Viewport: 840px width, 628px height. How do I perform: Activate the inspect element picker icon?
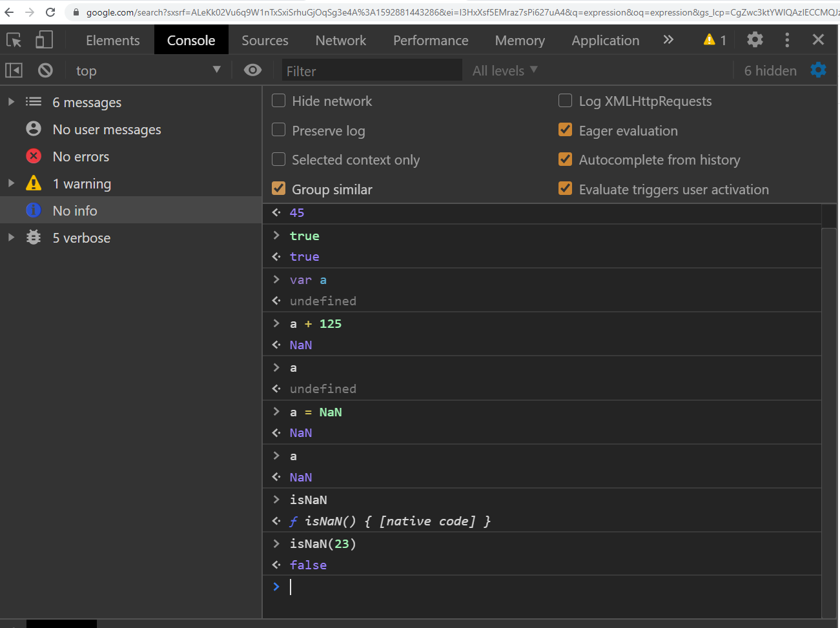(x=14, y=40)
